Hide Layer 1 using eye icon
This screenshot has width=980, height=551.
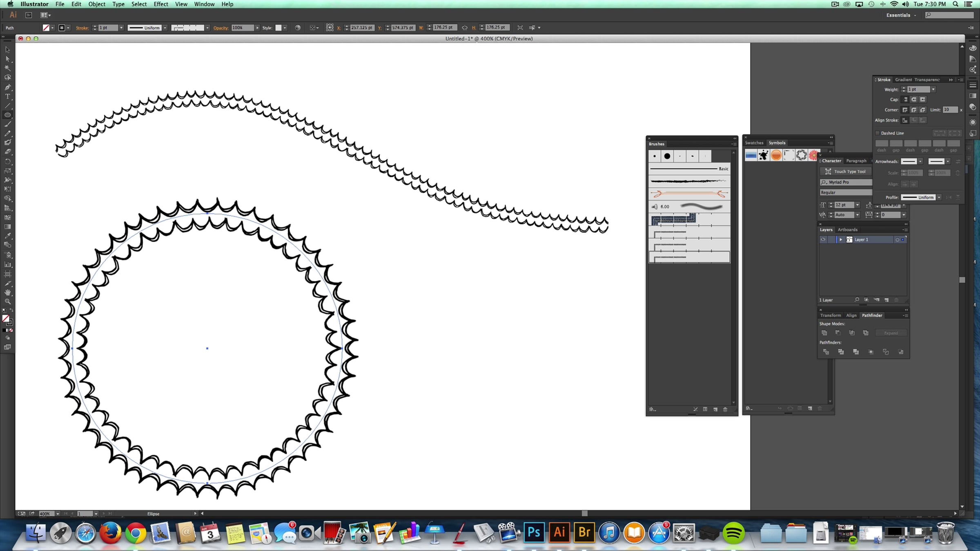(823, 240)
